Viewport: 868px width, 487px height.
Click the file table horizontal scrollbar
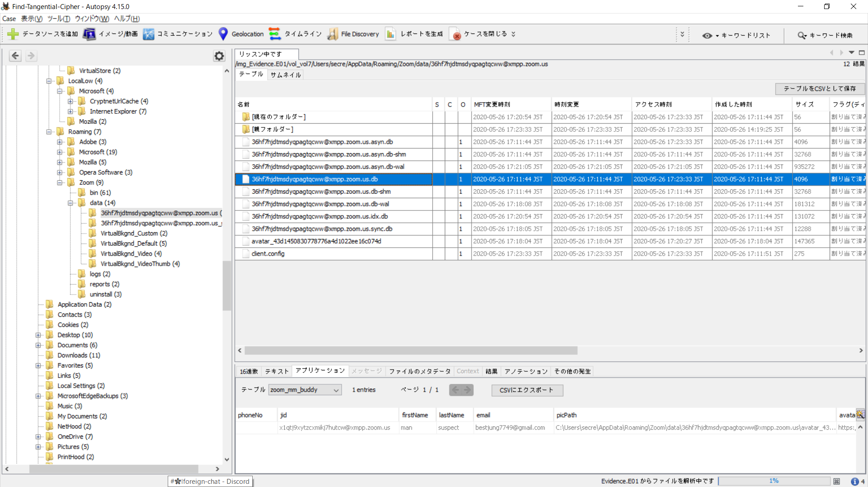[x=411, y=351]
